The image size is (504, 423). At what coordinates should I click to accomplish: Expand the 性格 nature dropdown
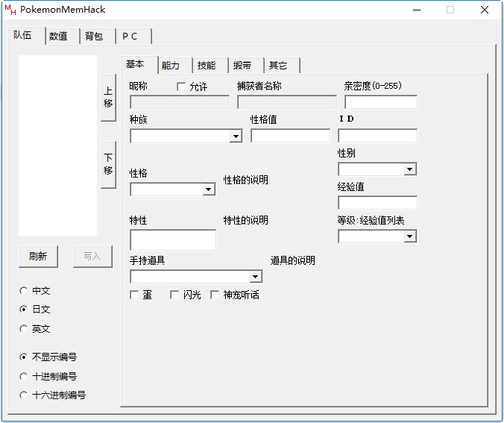point(209,189)
